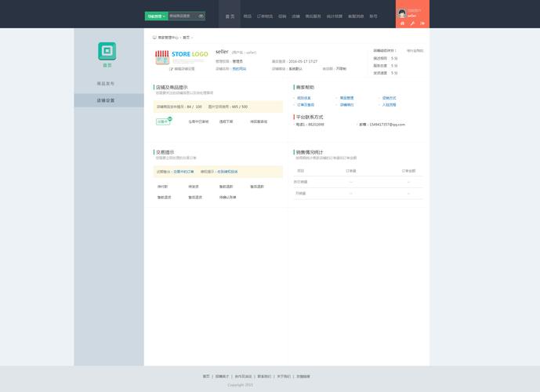This screenshot has height=392, width=540.
Task: Select 商品发布 in the left sidebar
Action: 106,83
